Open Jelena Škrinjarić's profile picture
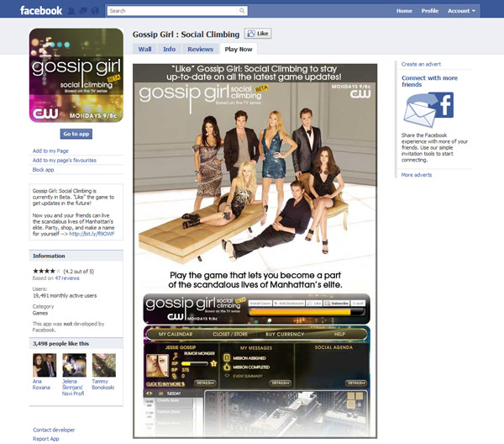Viewport: 504px width, 444px height. tap(74, 365)
